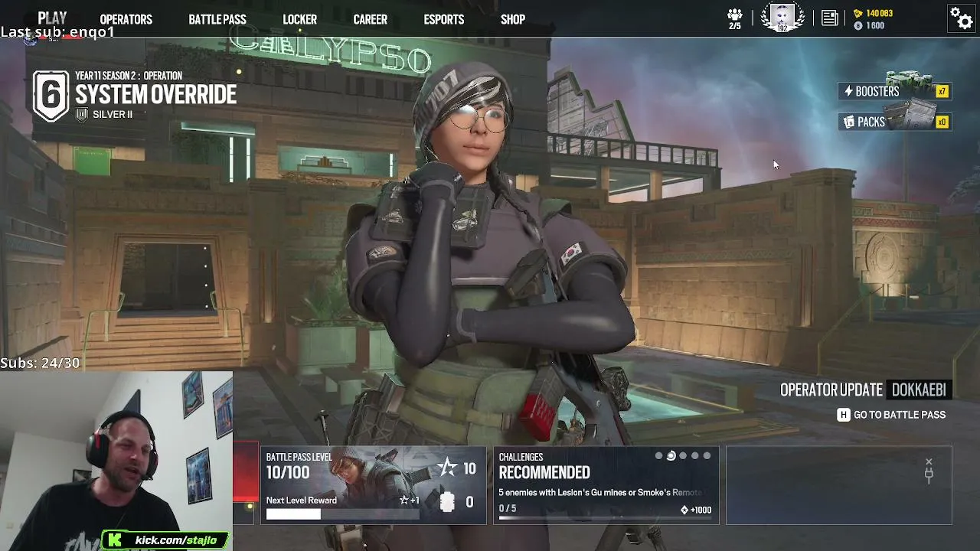Select the first challenge page dot

(658, 456)
